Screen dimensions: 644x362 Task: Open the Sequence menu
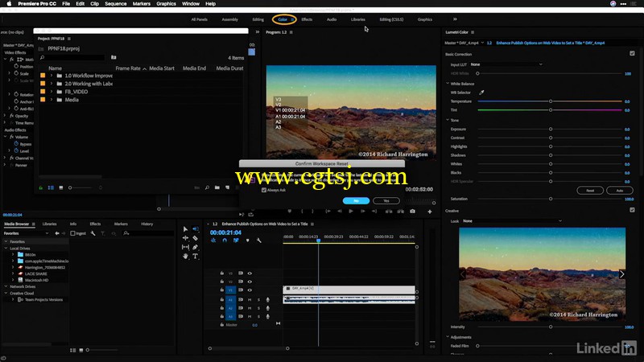point(115,4)
